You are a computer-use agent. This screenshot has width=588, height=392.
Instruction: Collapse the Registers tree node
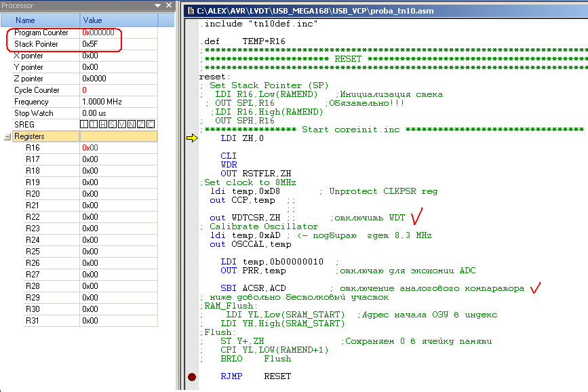coord(7,137)
